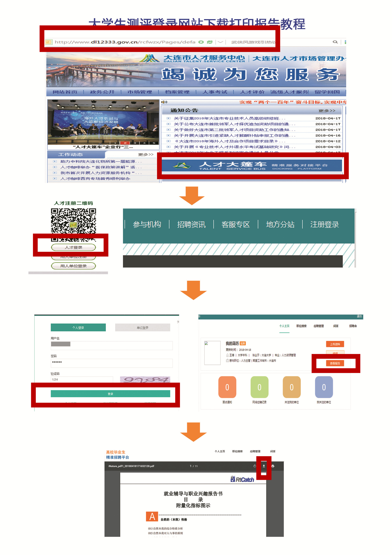Image resolution: width=392 pixels, height=555 pixels.
Task: Click the 用户名 input field
Action: [x=112, y=345]
